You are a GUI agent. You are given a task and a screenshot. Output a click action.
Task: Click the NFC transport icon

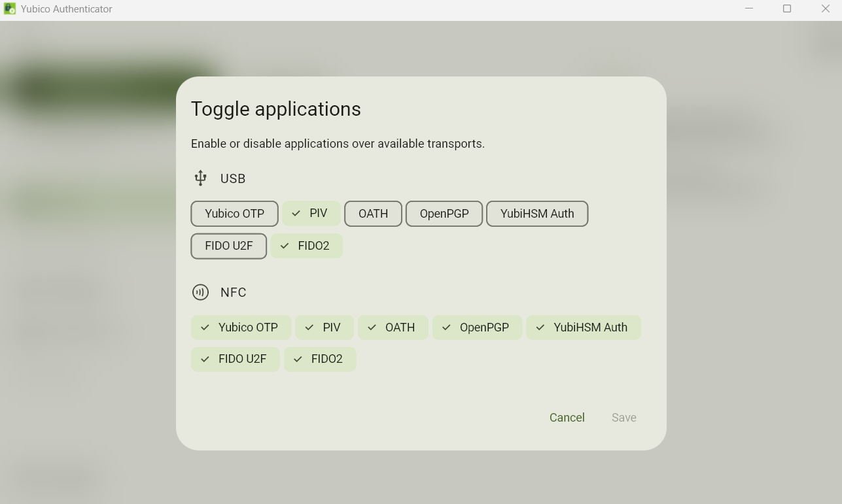[x=200, y=292]
